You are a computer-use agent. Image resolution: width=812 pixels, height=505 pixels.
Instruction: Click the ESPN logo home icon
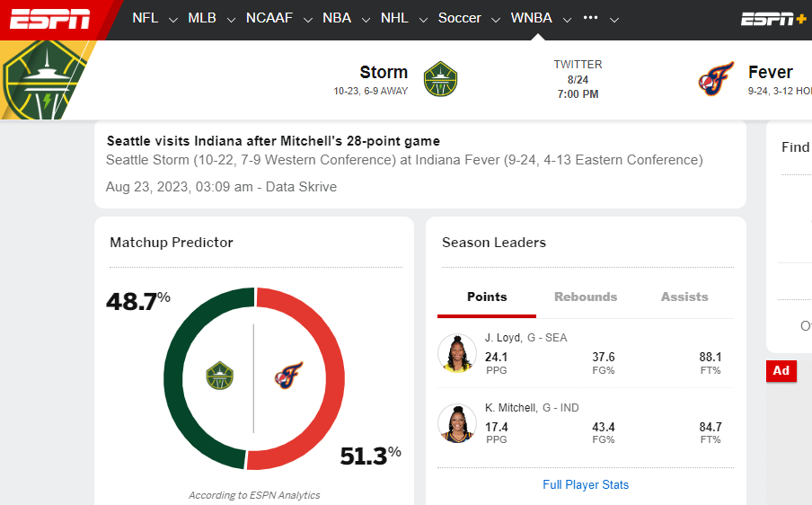(x=49, y=19)
